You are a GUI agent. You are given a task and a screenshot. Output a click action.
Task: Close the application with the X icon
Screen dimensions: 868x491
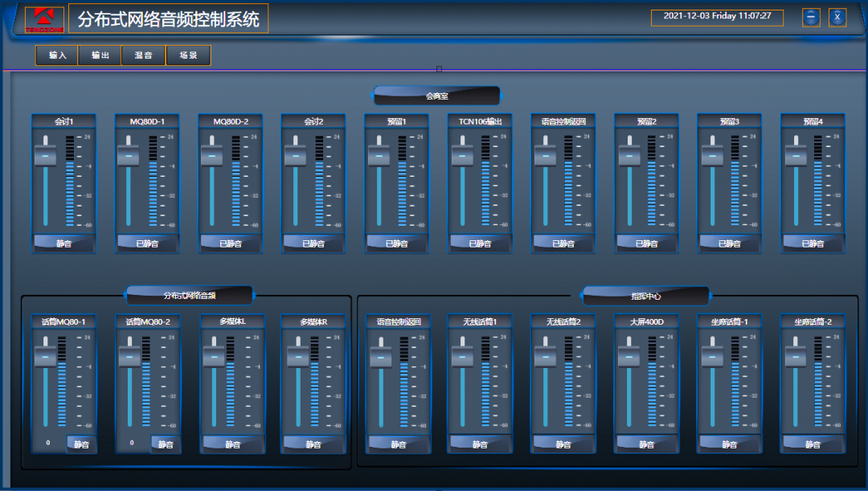(837, 17)
